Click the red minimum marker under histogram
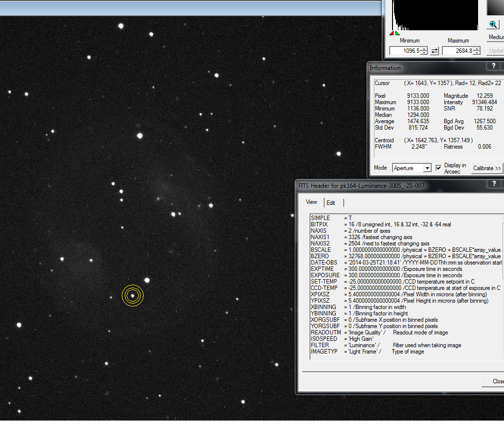This screenshot has height=421, width=504. [x=392, y=33]
